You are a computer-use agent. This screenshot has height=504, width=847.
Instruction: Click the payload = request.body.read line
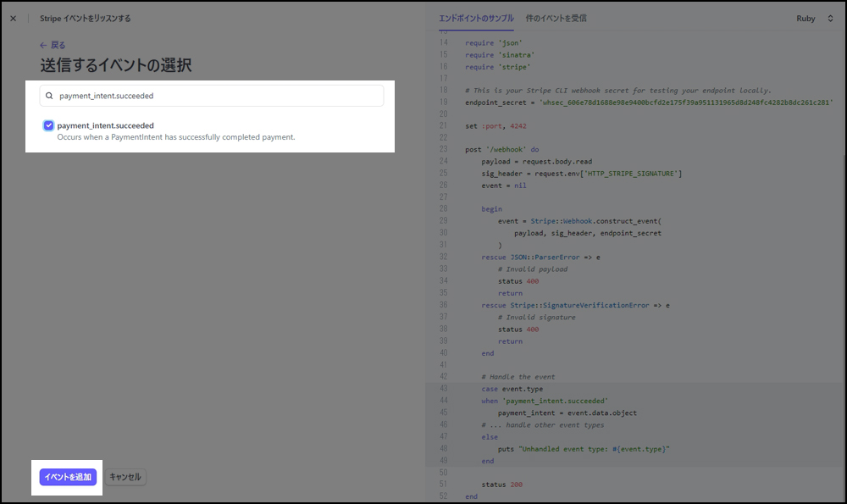point(536,162)
